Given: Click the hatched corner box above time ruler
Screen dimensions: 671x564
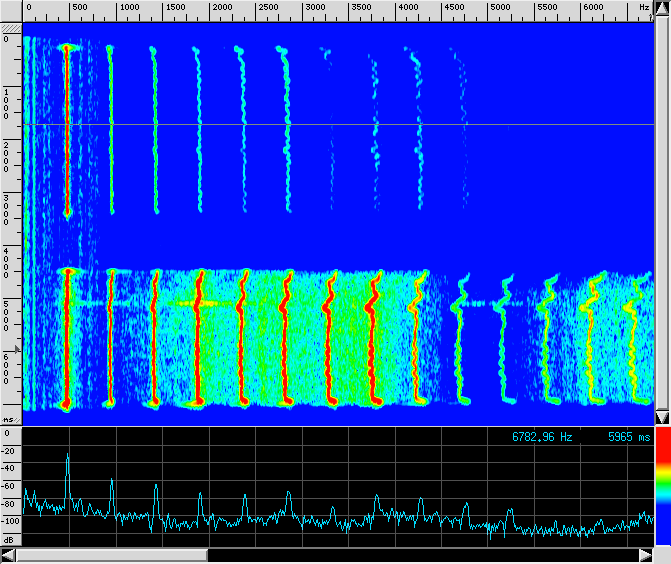Looking at the screenshot, I should (10, 28).
